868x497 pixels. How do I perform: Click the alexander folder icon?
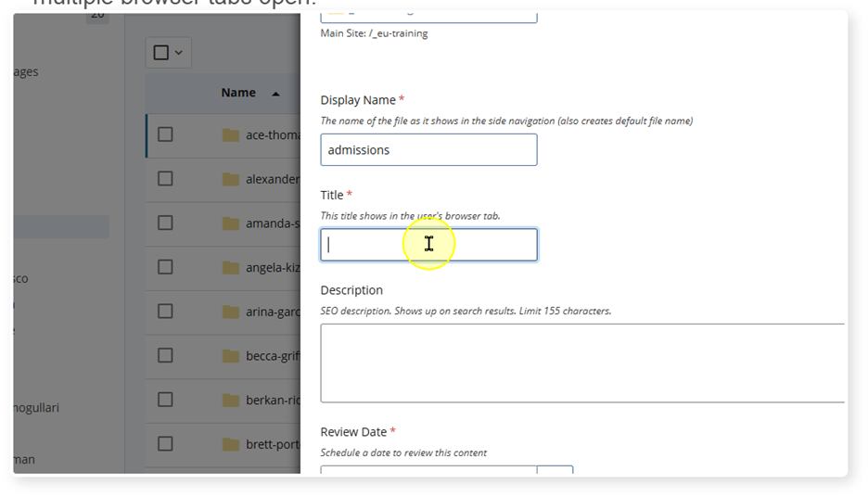[x=231, y=179]
